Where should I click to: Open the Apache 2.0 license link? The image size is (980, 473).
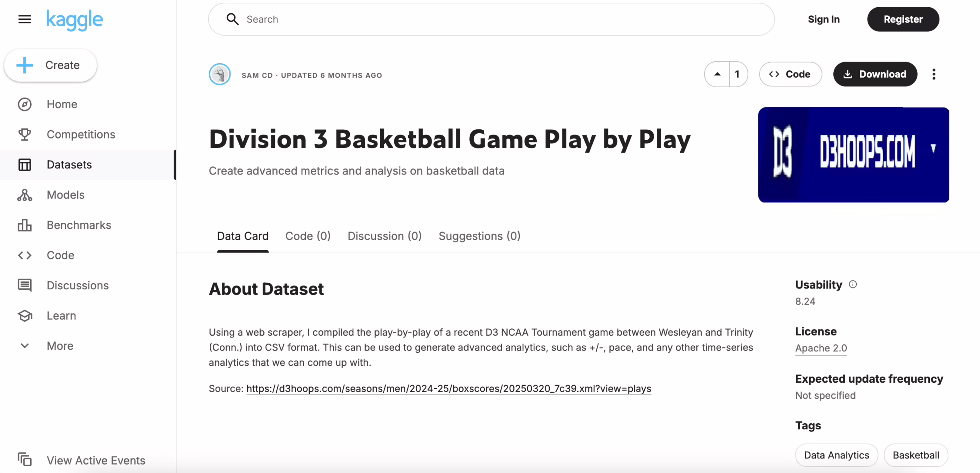point(821,348)
